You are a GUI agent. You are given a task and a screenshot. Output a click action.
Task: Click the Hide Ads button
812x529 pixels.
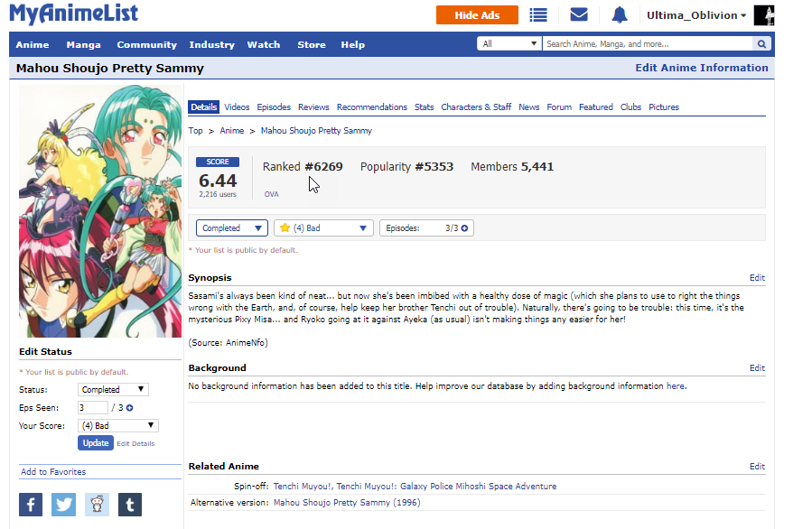tap(477, 15)
